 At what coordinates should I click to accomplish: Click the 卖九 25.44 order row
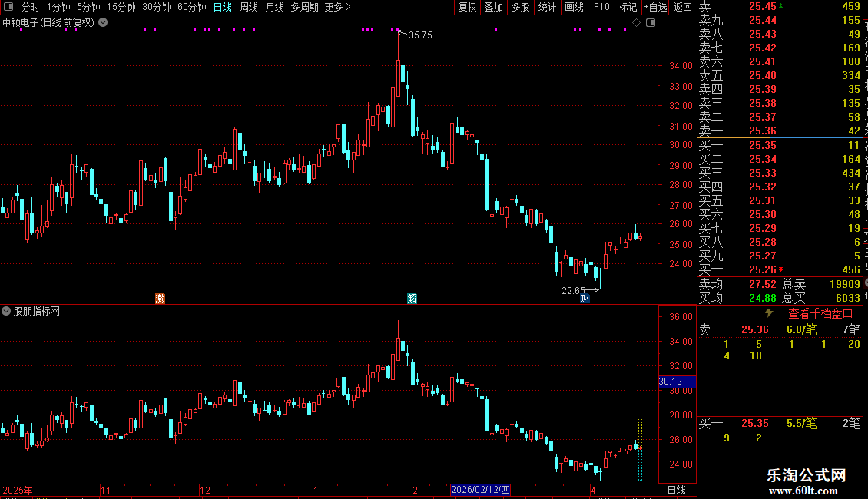[780, 20]
